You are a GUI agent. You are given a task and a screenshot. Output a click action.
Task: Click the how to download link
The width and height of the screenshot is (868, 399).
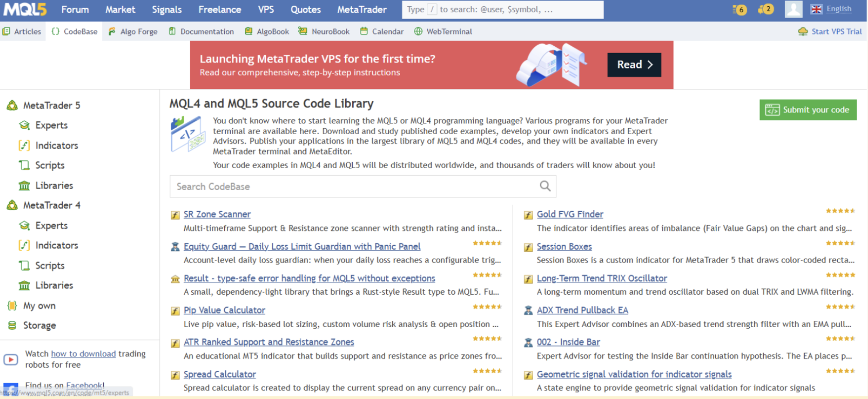click(x=83, y=354)
